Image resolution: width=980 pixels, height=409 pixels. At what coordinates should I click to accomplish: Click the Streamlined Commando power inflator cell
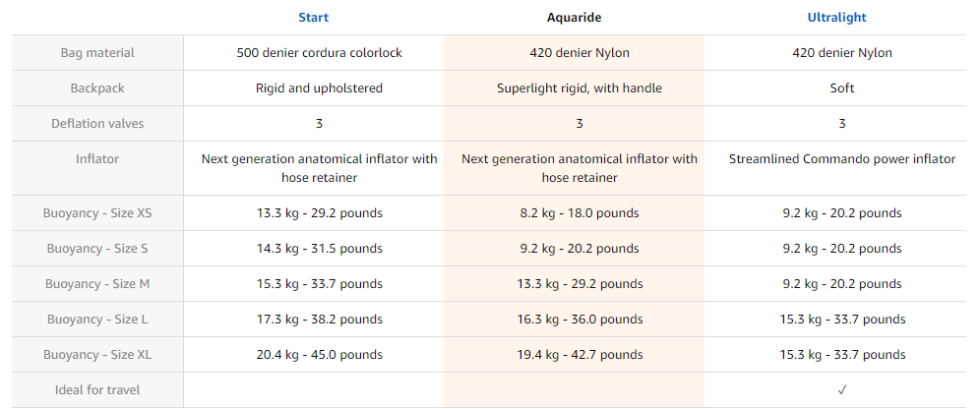pyautogui.click(x=842, y=159)
